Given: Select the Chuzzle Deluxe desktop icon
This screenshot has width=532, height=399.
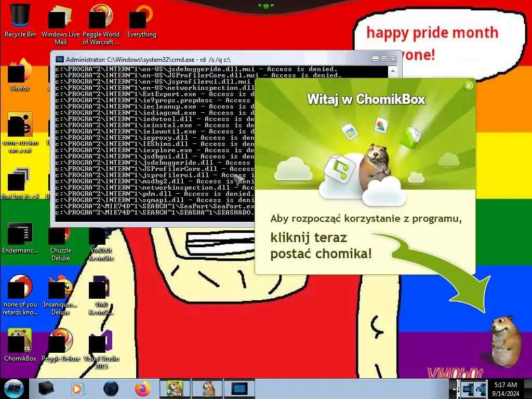Looking at the screenshot, I should (60, 243).
